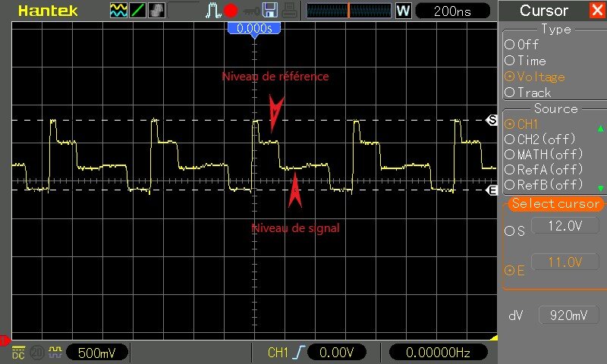Click the 0.00V trigger level readout
Screen dimensions: 607x364
[336, 353]
